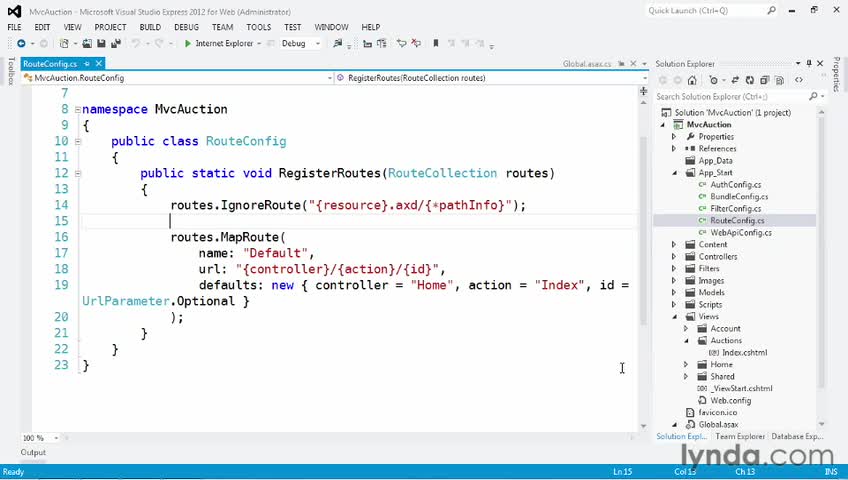Click the Open File toolbar icon
The height and width of the screenshot is (480, 848).
click(x=87, y=43)
